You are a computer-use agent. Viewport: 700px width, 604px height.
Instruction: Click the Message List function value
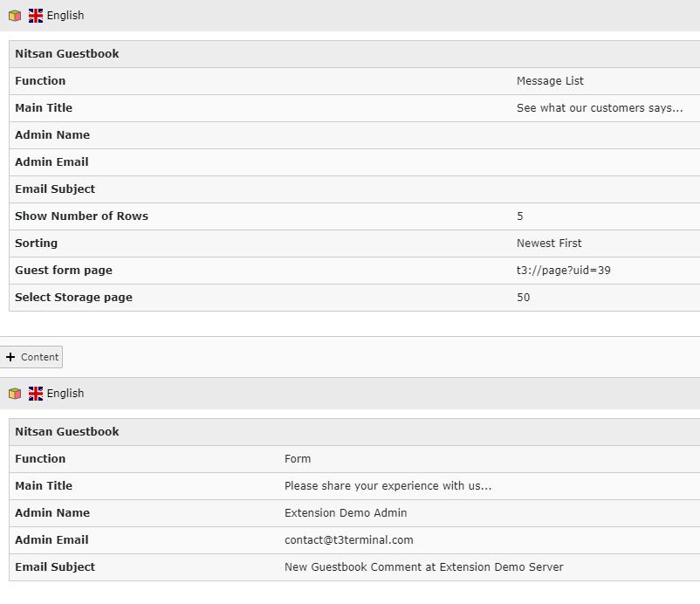[x=550, y=81]
